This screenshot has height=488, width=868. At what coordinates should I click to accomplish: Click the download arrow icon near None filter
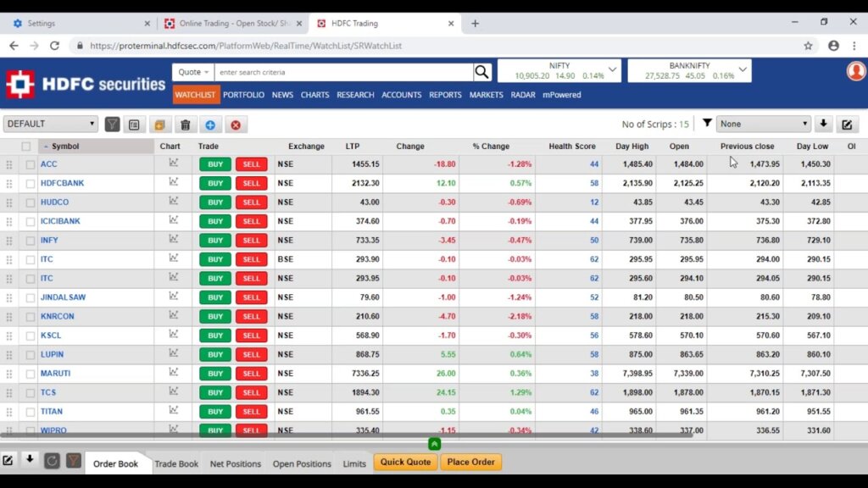pos(824,124)
